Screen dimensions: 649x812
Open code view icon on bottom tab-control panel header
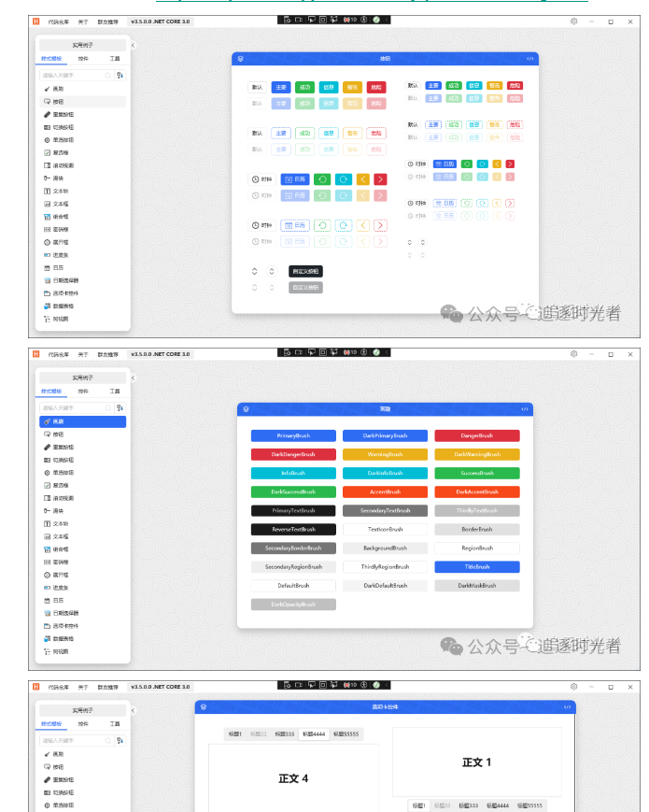click(x=567, y=706)
